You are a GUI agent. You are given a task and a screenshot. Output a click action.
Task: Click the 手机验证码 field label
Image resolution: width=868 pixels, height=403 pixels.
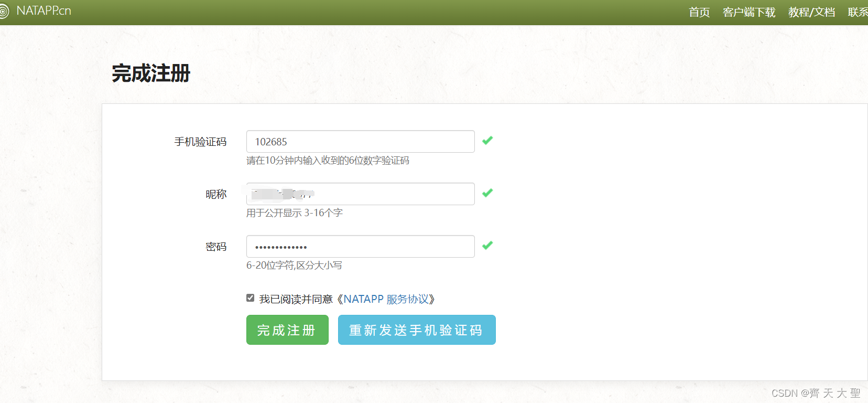point(200,142)
